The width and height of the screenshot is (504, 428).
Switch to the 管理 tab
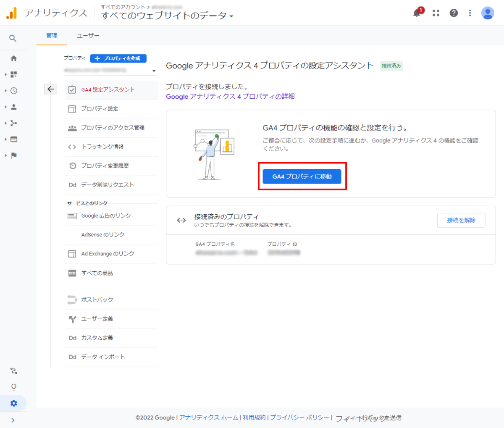click(52, 36)
